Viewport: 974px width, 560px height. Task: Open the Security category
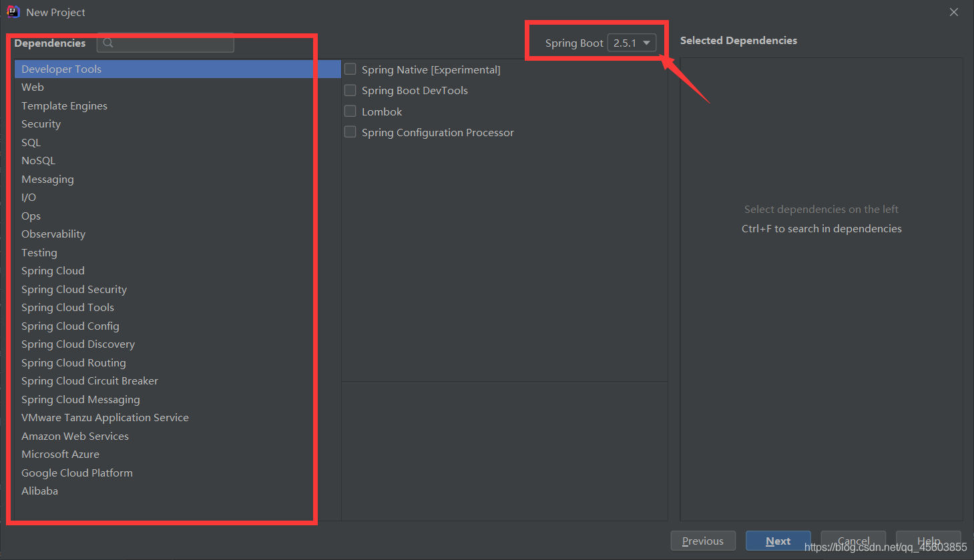pyautogui.click(x=178, y=124)
